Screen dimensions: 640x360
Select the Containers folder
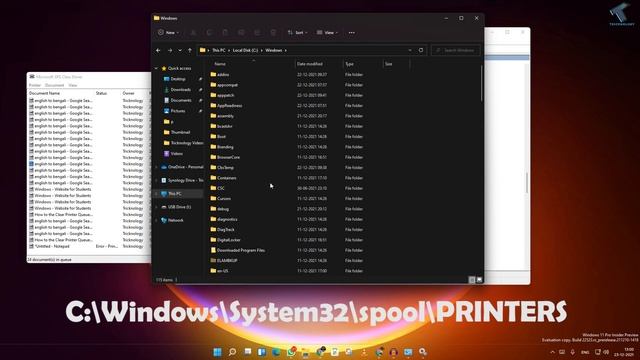pos(227,178)
